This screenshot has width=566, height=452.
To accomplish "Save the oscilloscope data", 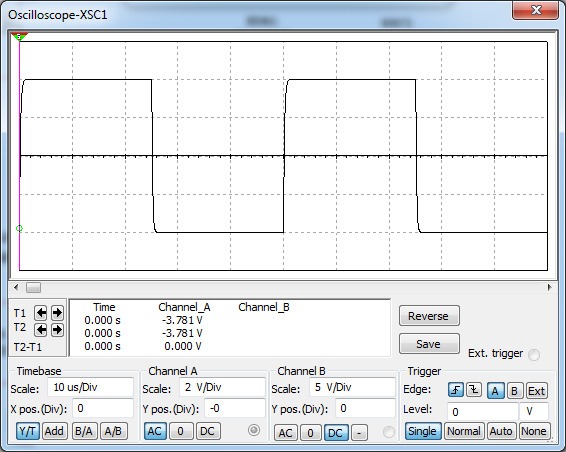I will [x=429, y=344].
